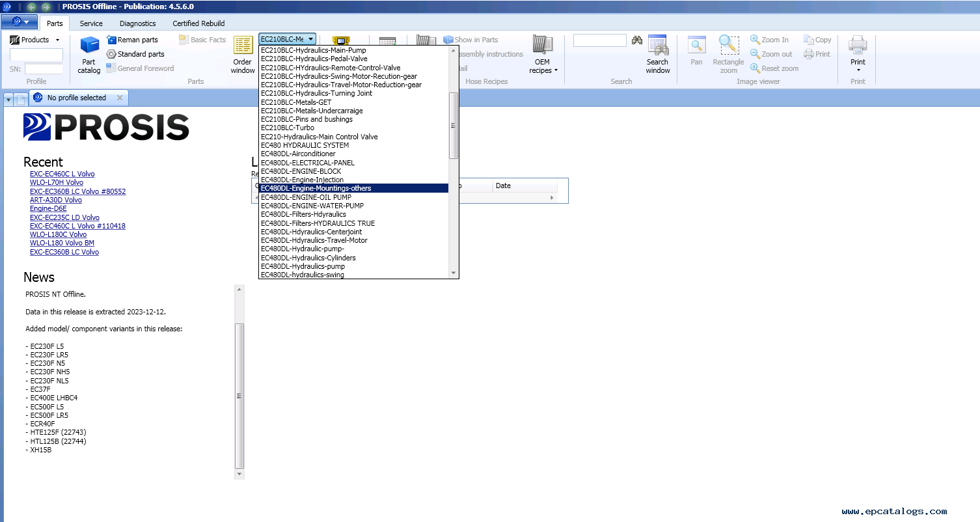Switch to the Certified Rebuild tab
Screen dimensions: 980x522
pos(198,23)
